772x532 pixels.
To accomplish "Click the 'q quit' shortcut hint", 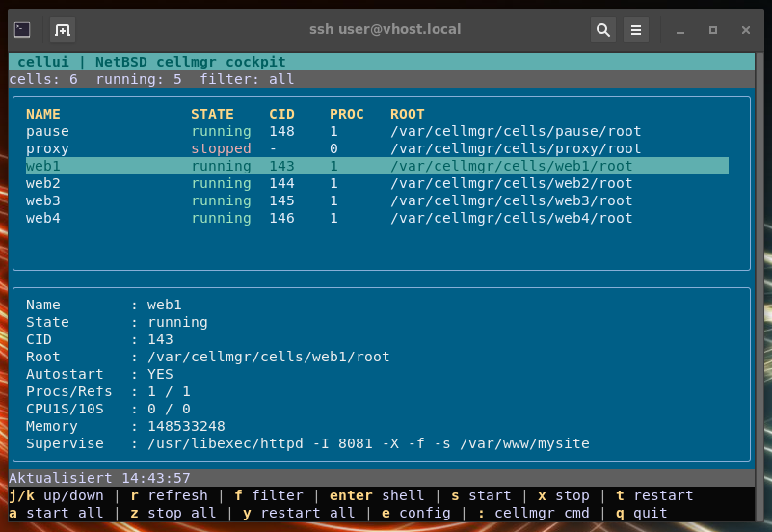I will click(641, 513).
